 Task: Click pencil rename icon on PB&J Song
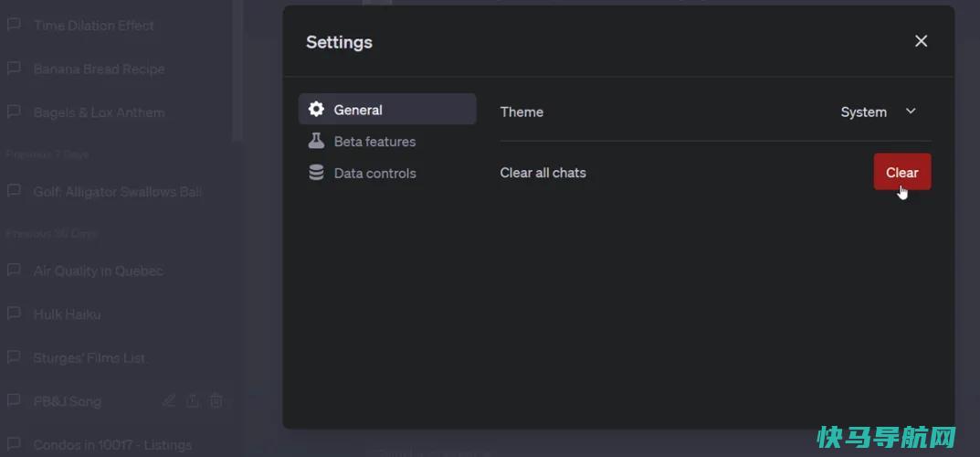[168, 400]
